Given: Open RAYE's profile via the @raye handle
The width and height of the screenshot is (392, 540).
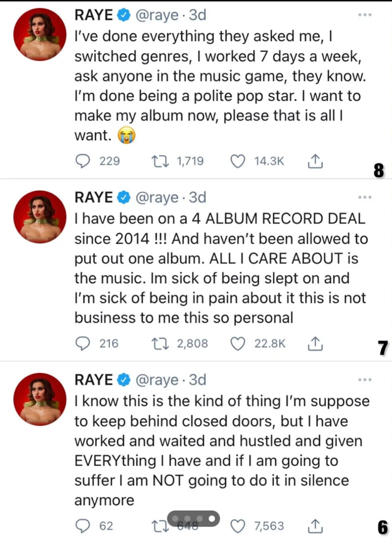Looking at the screenshot, I should [158, 14].
